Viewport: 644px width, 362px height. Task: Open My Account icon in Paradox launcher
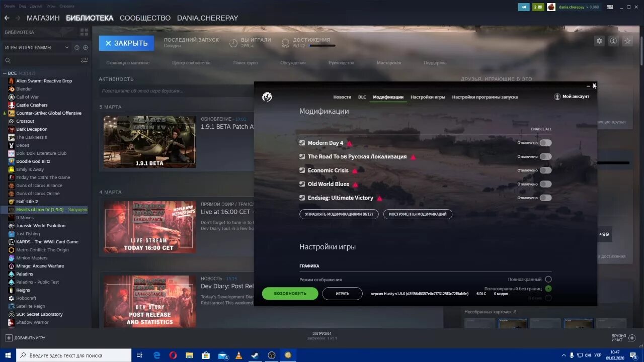tap(557, 97)
